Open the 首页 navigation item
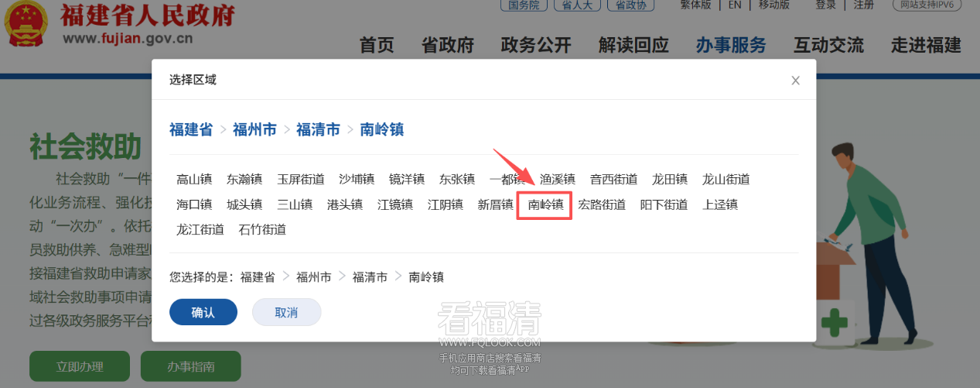Screen dimensions: 980x388 [377, 45]
